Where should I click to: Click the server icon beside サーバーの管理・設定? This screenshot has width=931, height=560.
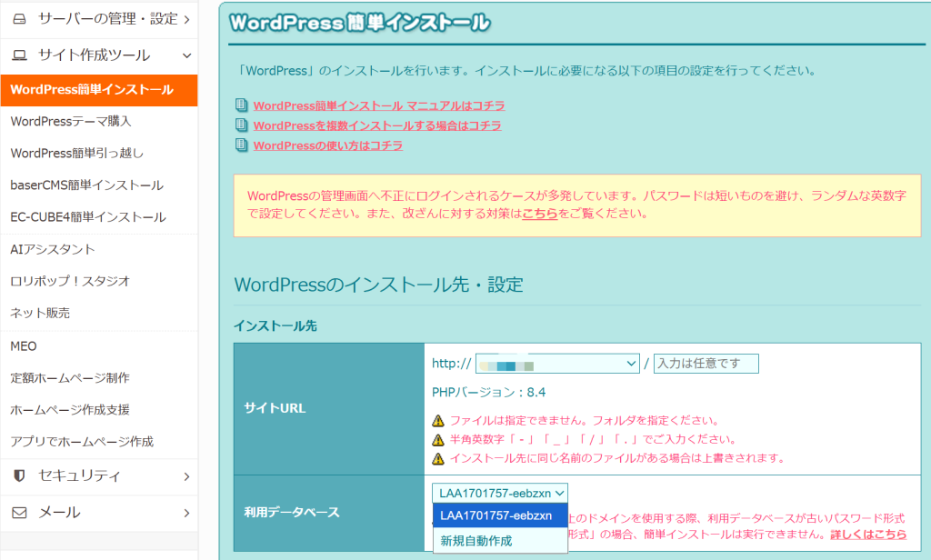(x=19, y=18)
